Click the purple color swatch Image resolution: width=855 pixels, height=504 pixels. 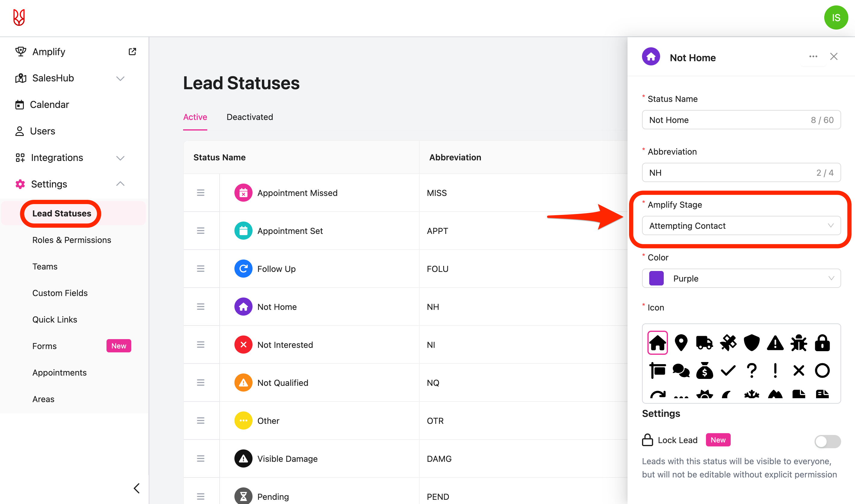(x=656, y=279)
